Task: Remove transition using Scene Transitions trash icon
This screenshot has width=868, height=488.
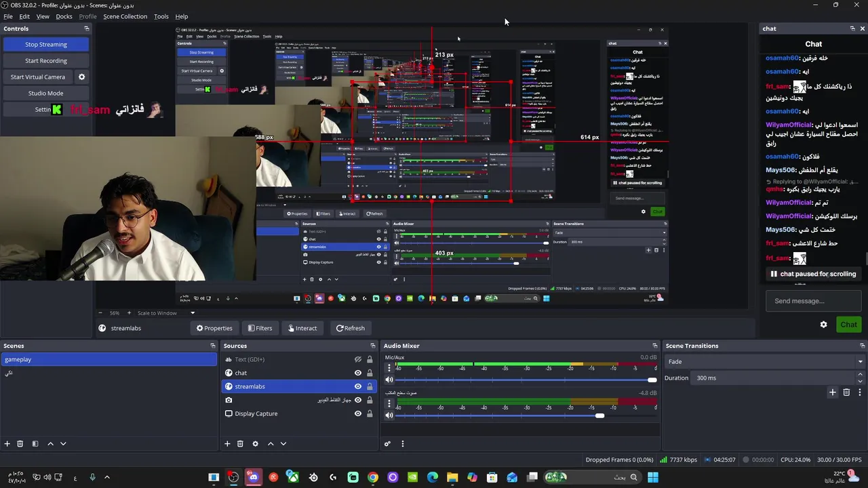Action: [846, 392]
